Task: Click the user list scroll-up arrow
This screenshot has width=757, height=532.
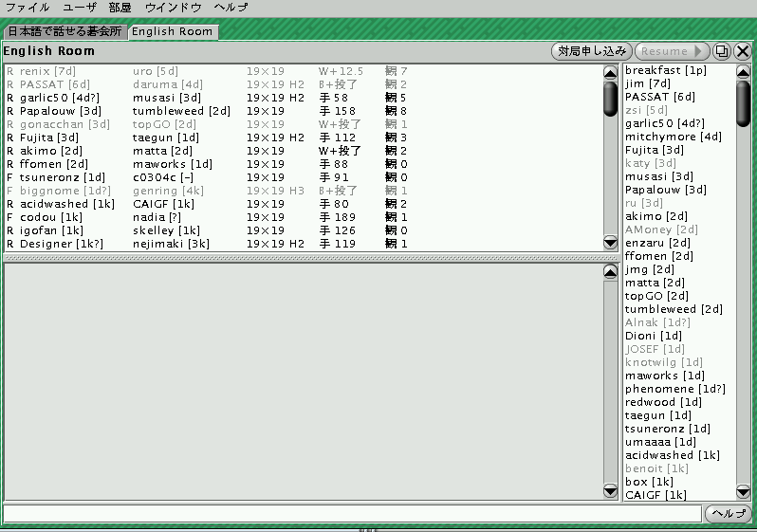Action: click(743, 71)
